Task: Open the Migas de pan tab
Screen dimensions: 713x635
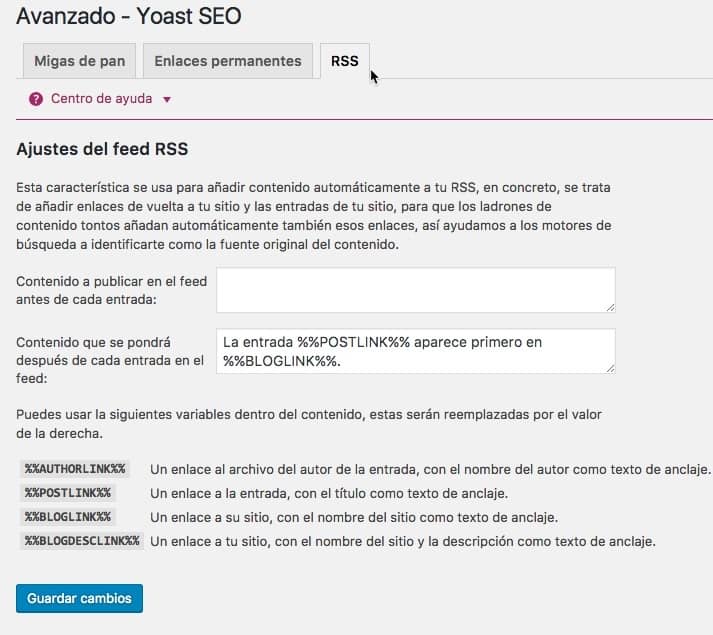Action: pyautogui.click(x=80, y=61)
